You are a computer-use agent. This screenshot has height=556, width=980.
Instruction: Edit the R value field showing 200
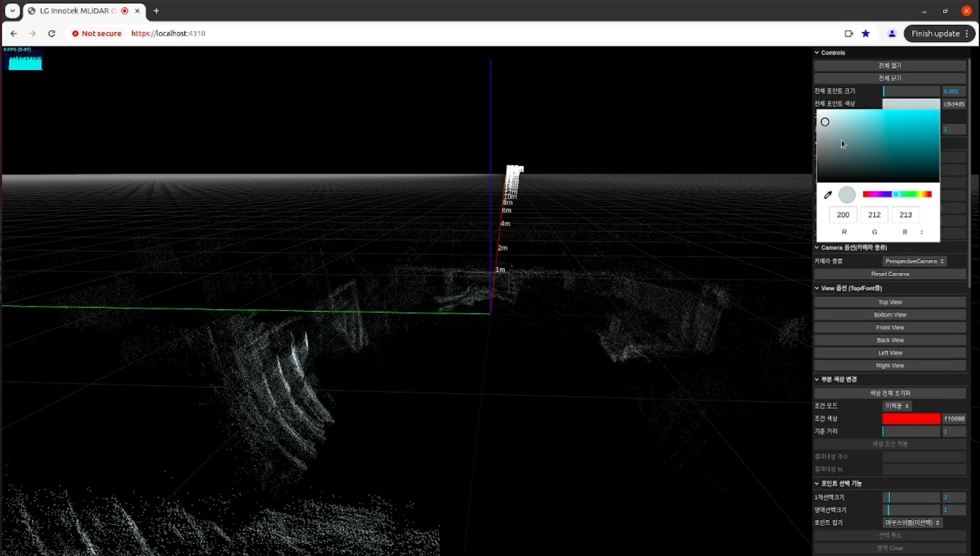(843, 215)
